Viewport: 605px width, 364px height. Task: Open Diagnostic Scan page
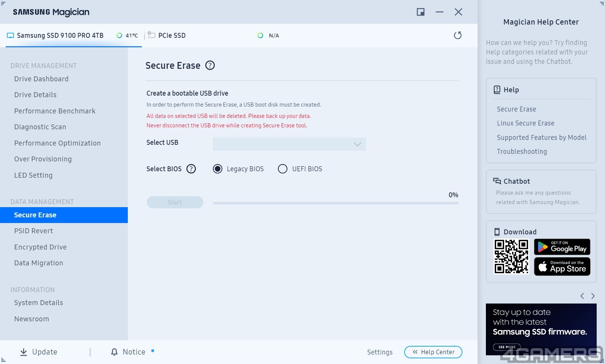point(40,127)
